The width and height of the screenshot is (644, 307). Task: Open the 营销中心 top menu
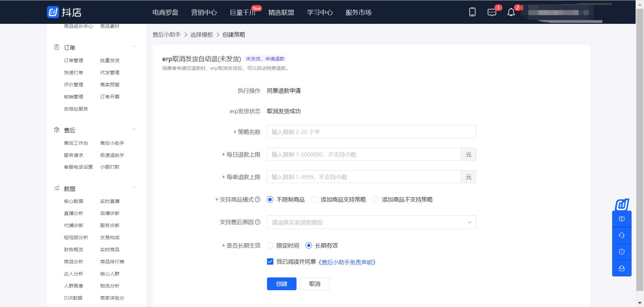pyautogui.click(x=204, y=12)
